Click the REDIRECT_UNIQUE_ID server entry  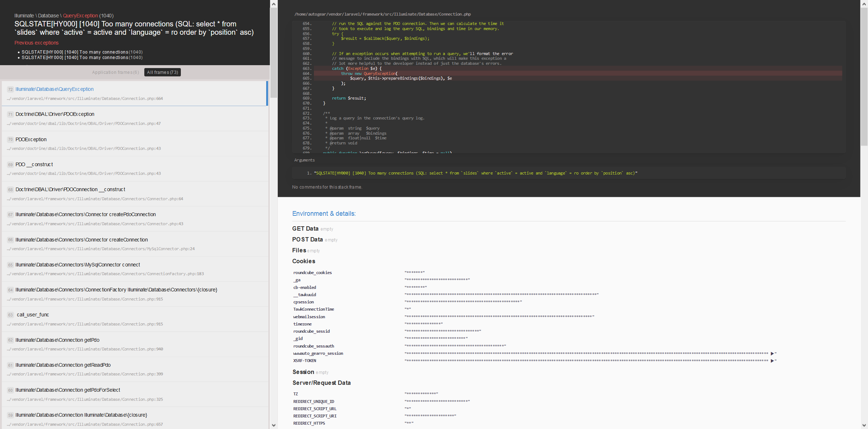click(314, 401)
